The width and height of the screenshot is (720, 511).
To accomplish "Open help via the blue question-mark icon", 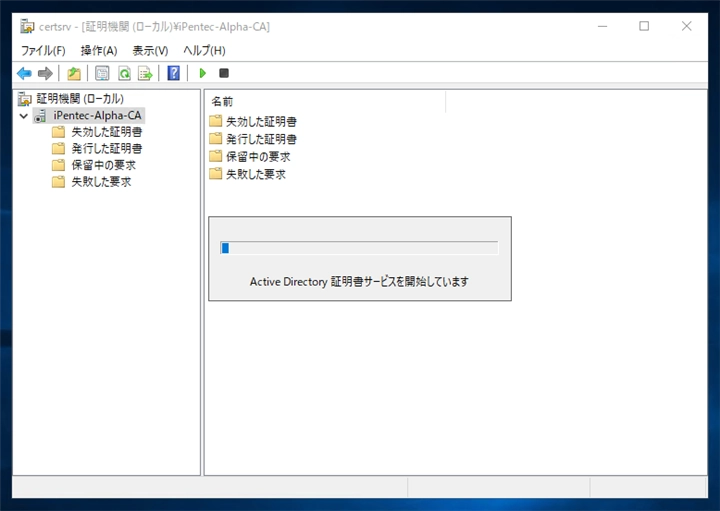I will click(x=174, y=73).
